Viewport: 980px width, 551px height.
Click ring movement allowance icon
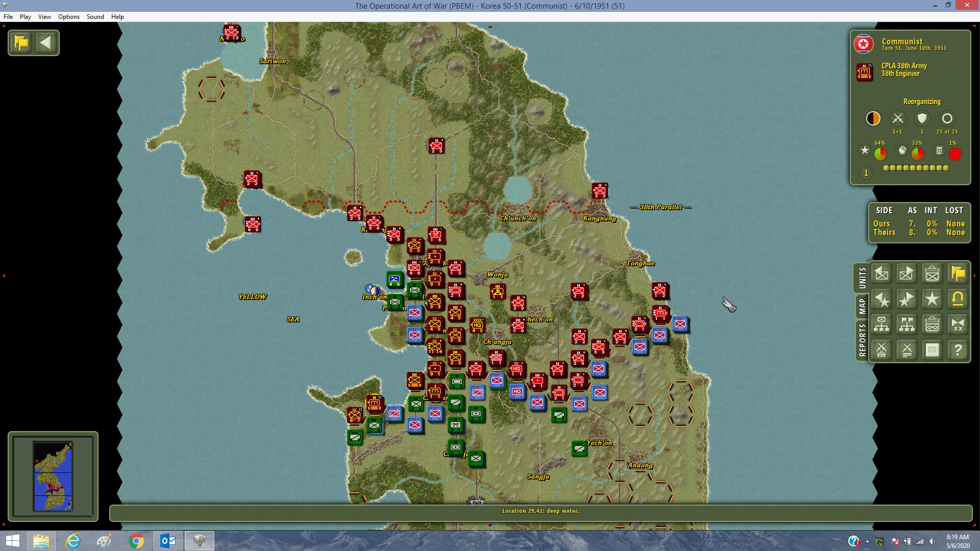[947, 118]
